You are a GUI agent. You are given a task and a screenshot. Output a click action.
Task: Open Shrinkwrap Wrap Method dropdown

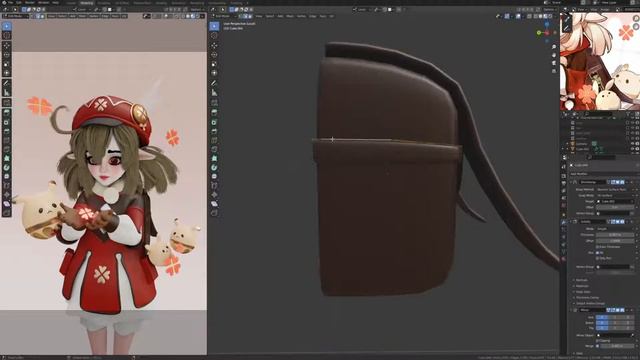pyautogui.click(x=615, y=190)
